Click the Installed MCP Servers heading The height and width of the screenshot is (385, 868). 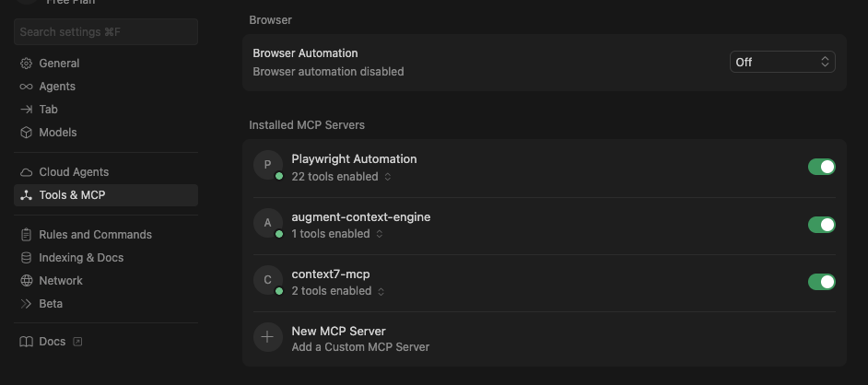coord(307,125)
